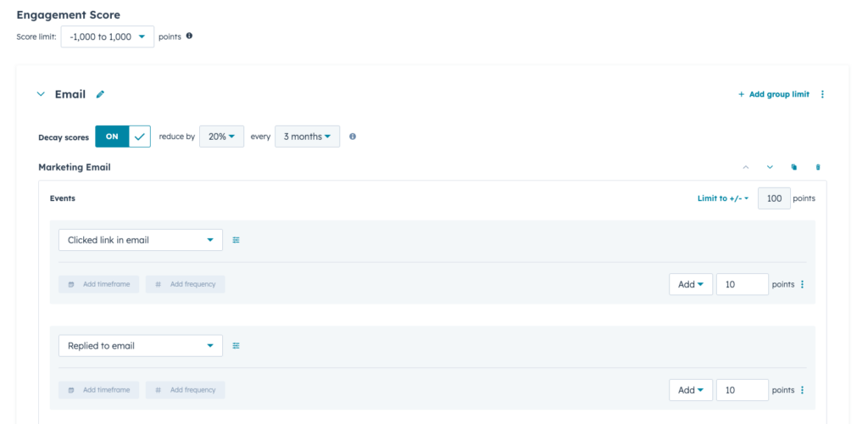Click the Score limit info icon

pos(189,36)
